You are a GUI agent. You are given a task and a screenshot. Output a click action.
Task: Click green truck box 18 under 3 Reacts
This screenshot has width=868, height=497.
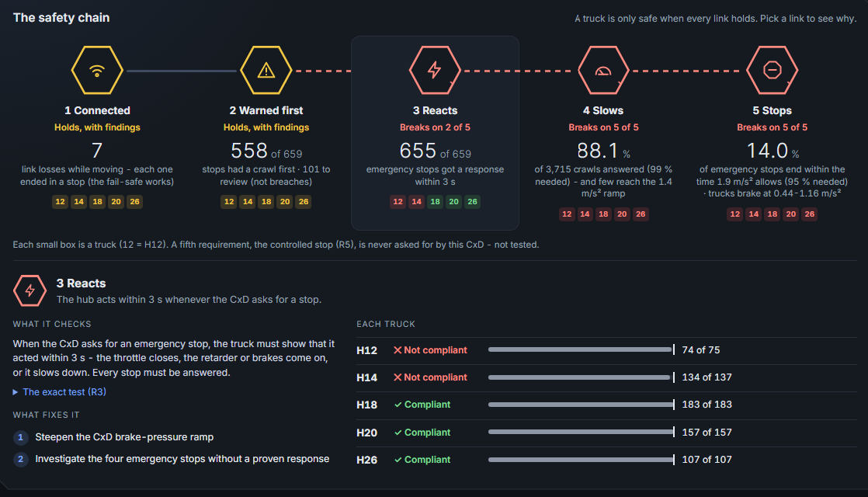(435, 201)
